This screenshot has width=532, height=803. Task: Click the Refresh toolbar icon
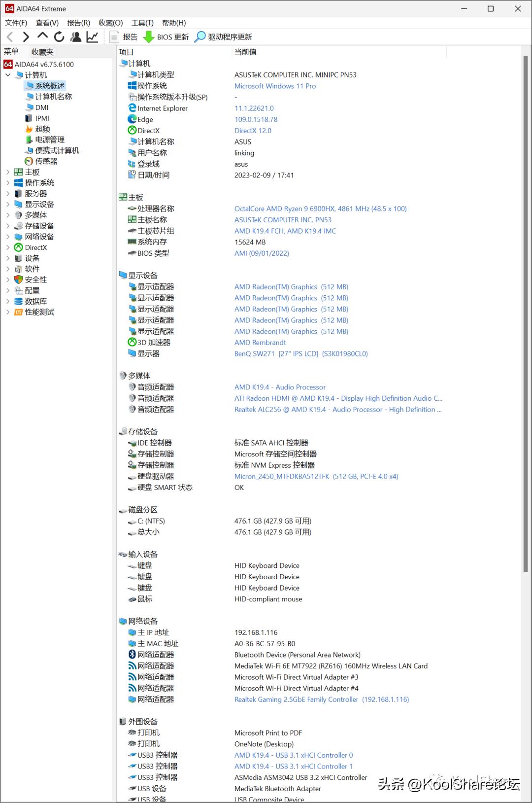pyautogui.click(x=59, y=37)
